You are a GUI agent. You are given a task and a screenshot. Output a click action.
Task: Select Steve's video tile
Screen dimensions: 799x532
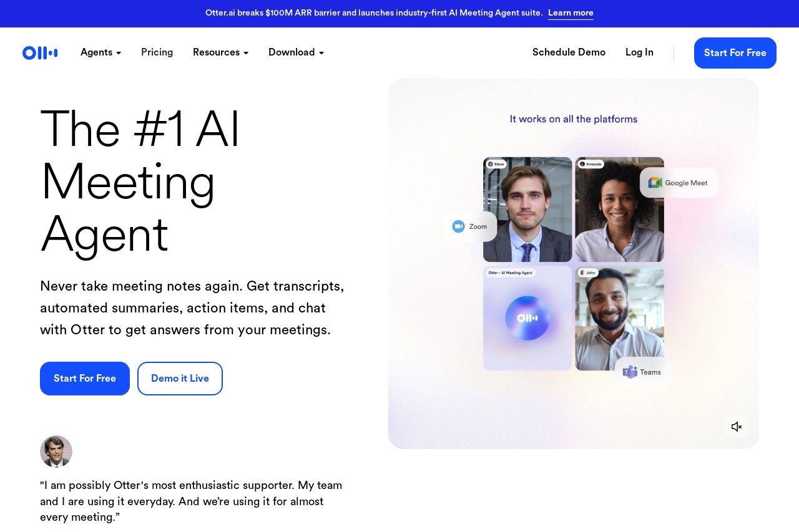tap(527, 210)
